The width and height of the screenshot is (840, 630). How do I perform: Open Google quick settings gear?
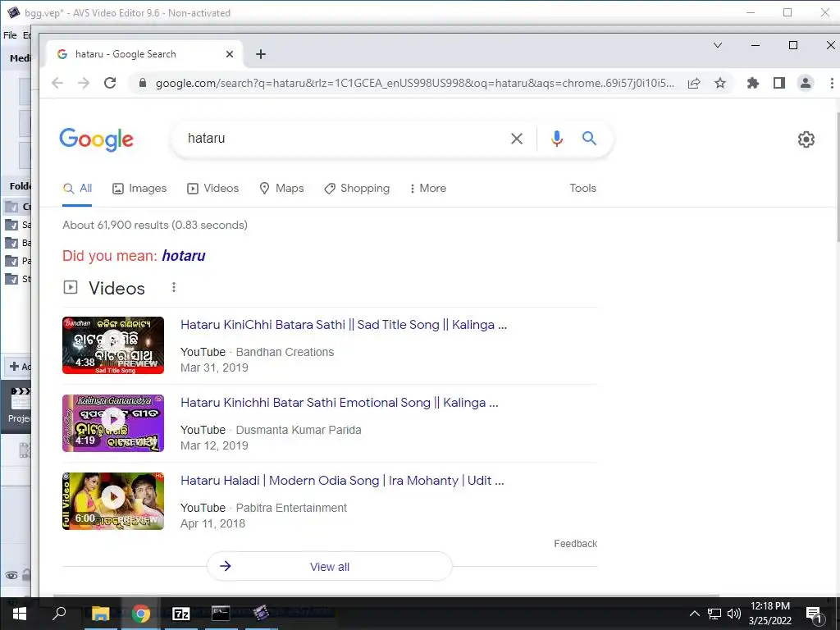pos(806,139)
